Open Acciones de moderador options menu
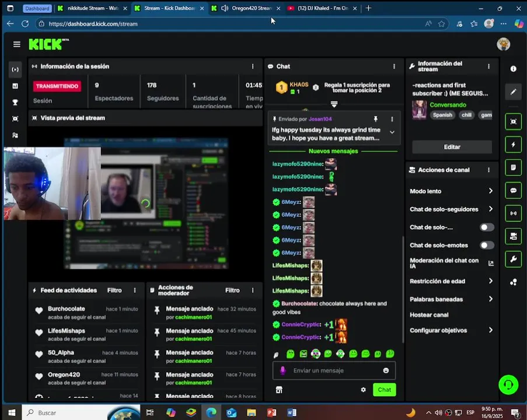The image size is (527, 420). [253, 290]
